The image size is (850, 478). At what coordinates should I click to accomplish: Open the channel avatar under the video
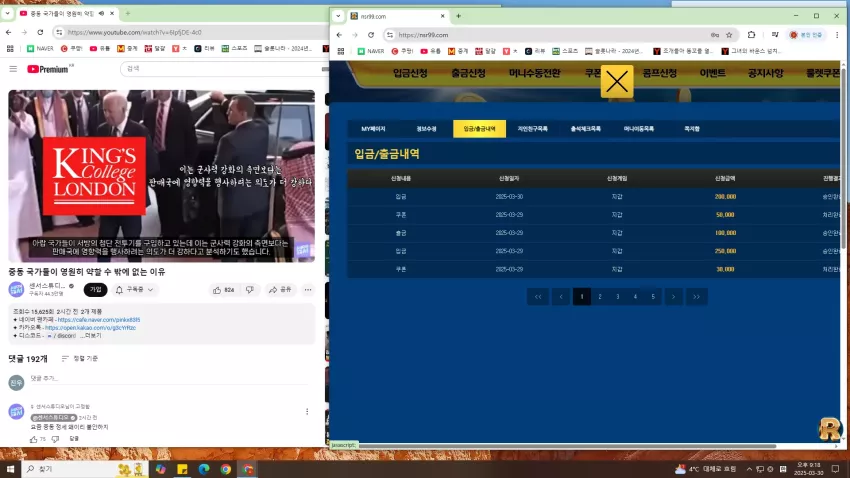pyautogui.click(x=16, y=289)
